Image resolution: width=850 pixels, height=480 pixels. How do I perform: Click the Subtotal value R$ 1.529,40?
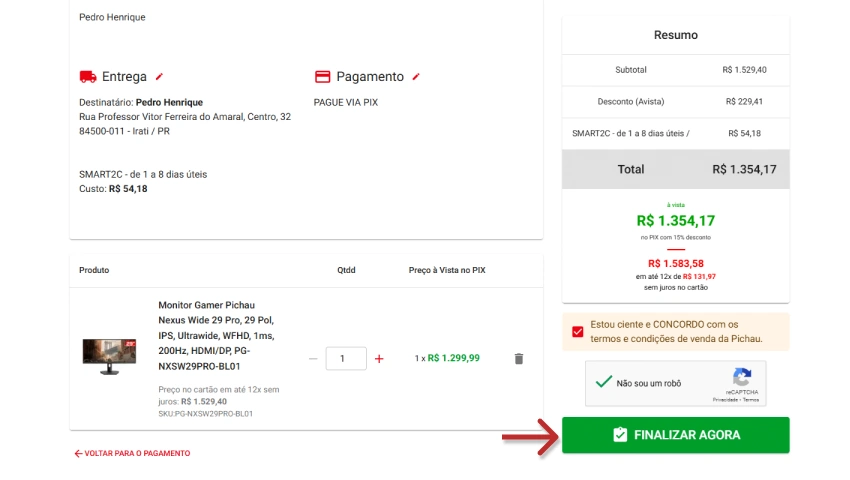coord(744,70)
